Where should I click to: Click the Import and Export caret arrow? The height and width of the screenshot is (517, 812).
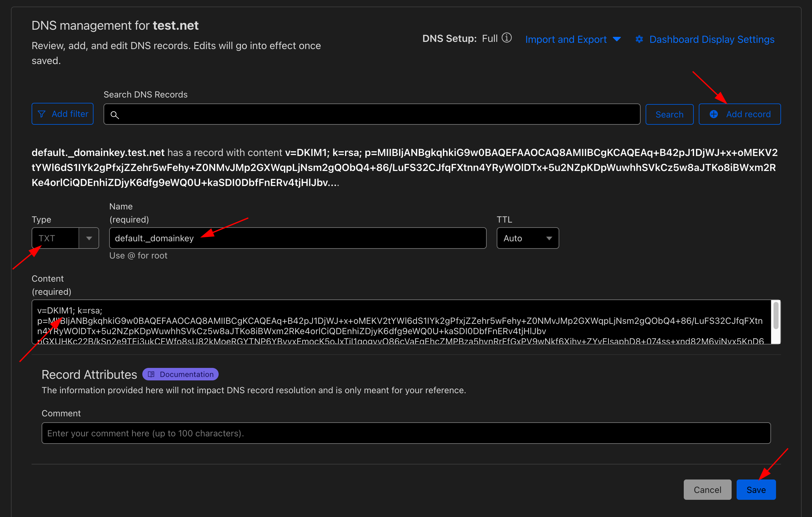coord(617,39)
